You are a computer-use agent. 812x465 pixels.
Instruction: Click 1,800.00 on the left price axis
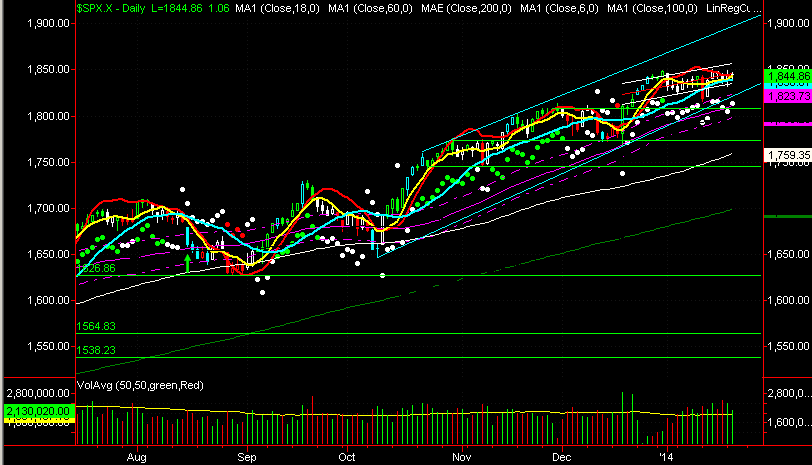(48, 116)
